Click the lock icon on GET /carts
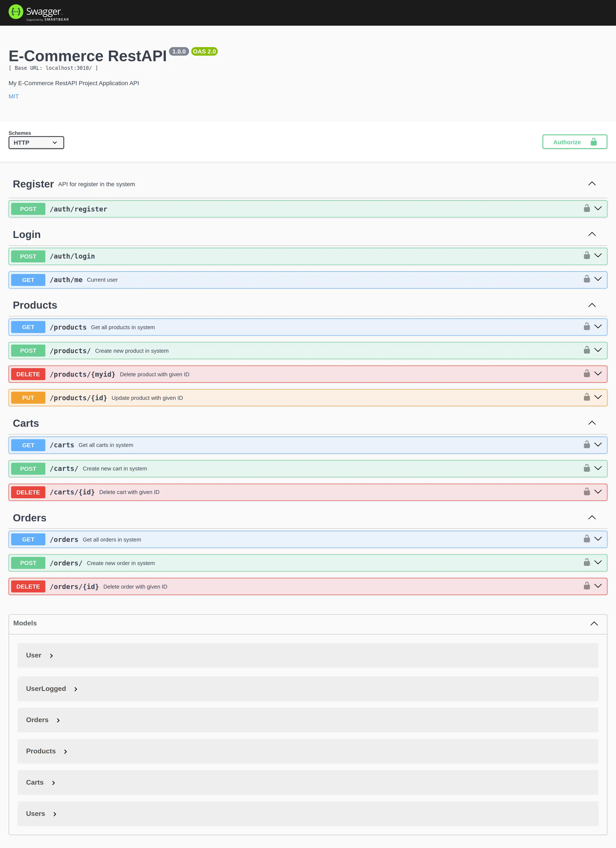Viewport: 616px width, 848px height. pyautogui.click(x=587, y=445)
